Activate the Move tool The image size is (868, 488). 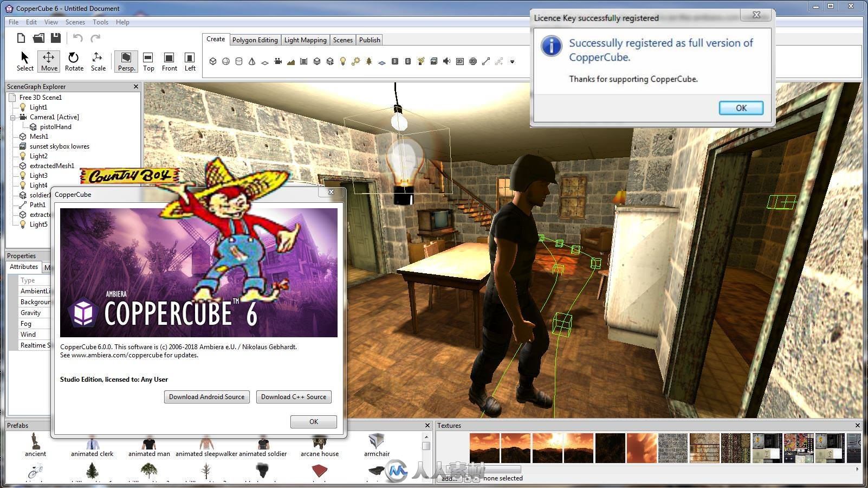pyautogui.click(x=49, y=61)
